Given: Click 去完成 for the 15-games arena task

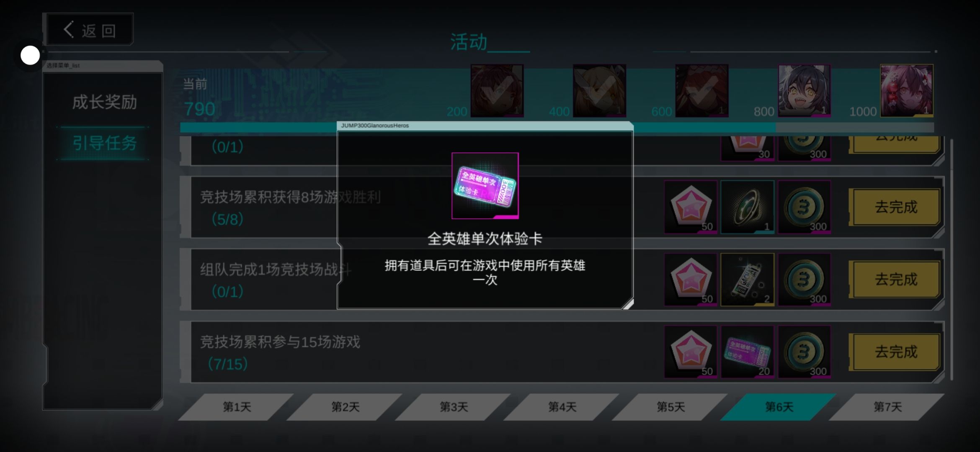Looking at the screenshot, I should (x=896, y=352).
